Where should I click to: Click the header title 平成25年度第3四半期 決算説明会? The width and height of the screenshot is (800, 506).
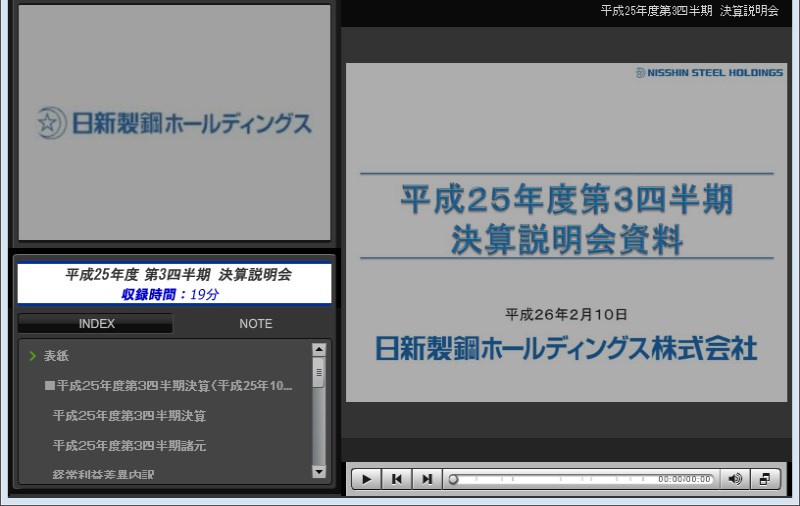pyautogui.click(x=689, y=11)
